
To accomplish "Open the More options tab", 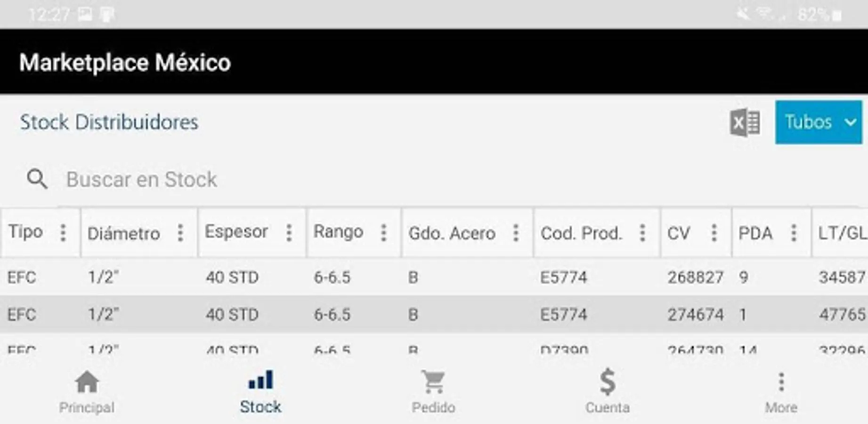I will pos(780,392).
